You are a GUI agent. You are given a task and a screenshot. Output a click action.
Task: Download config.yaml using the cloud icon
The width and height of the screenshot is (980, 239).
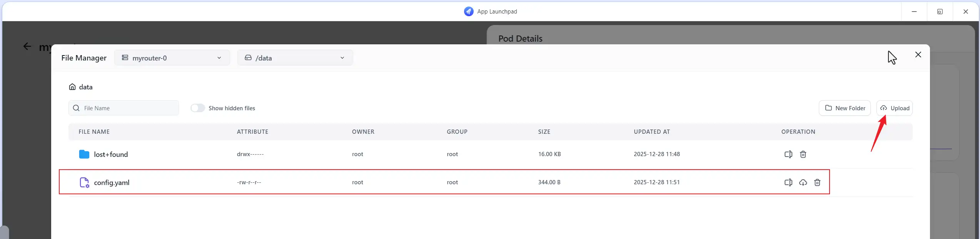click(x=803, y=182)
